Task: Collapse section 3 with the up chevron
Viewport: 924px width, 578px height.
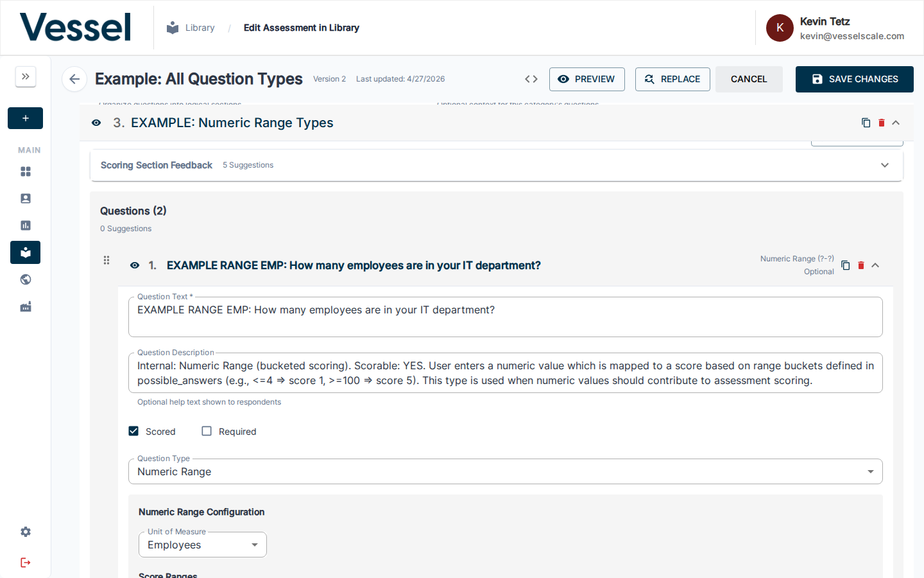Action: coord(896,123)
